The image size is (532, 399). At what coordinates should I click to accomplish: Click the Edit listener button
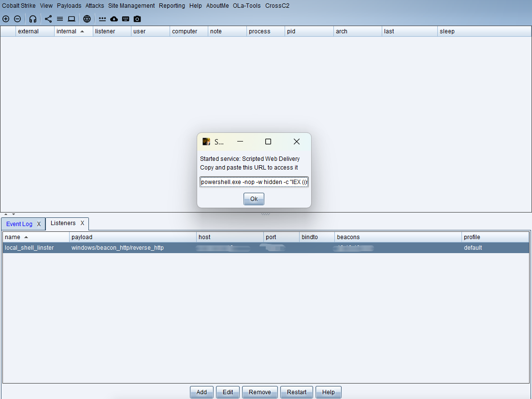tap(228, 392)
